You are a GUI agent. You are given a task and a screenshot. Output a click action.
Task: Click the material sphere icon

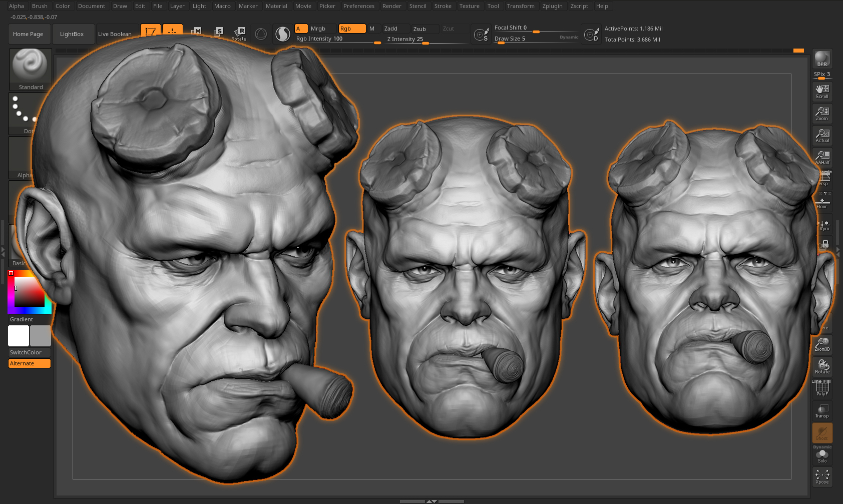[x=283, y=34]
